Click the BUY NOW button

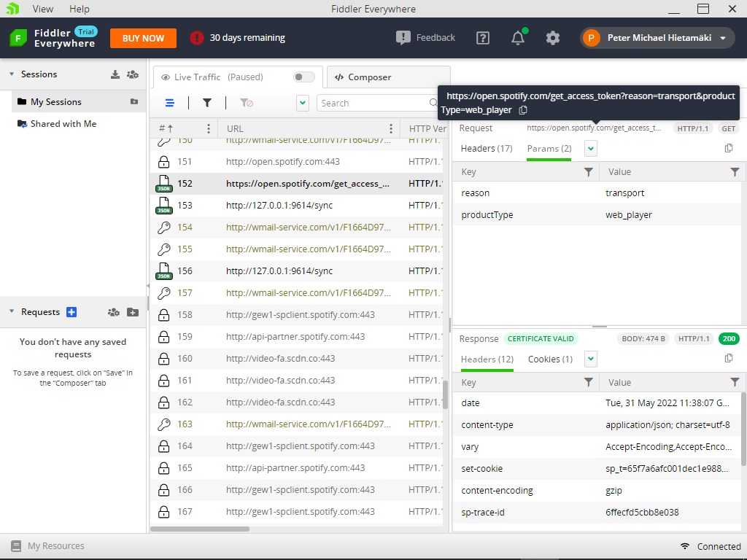click(143, 38)
